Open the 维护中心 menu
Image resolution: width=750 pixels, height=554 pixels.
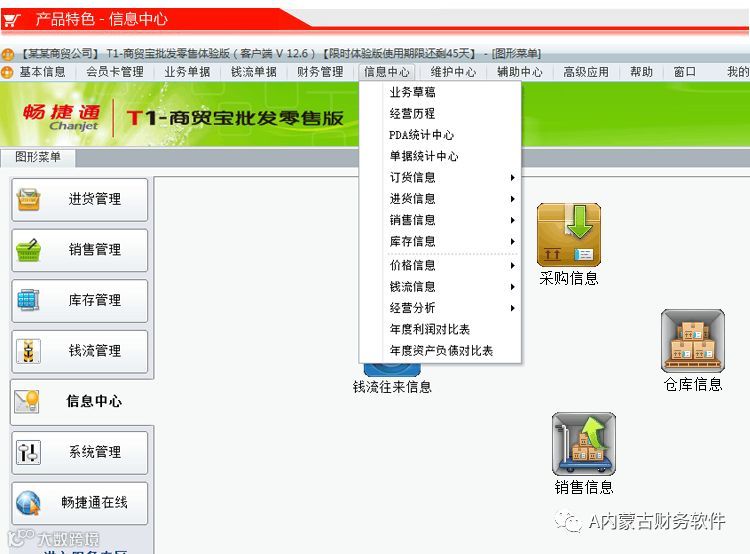click(453, 72)
